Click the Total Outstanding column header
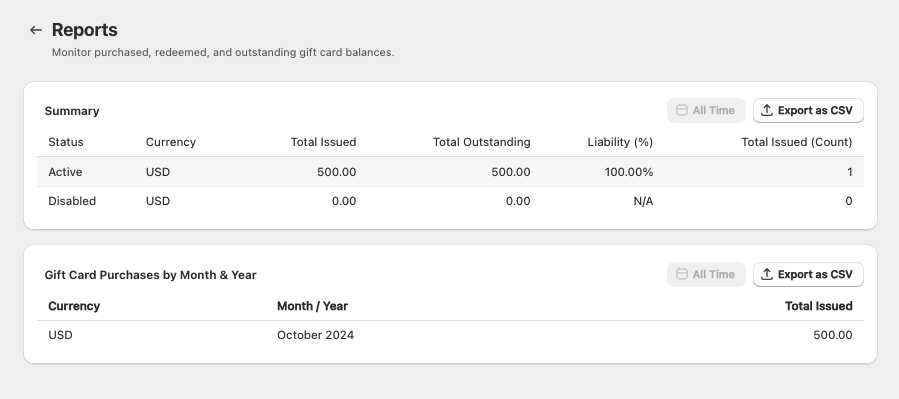 pos(482,142)
